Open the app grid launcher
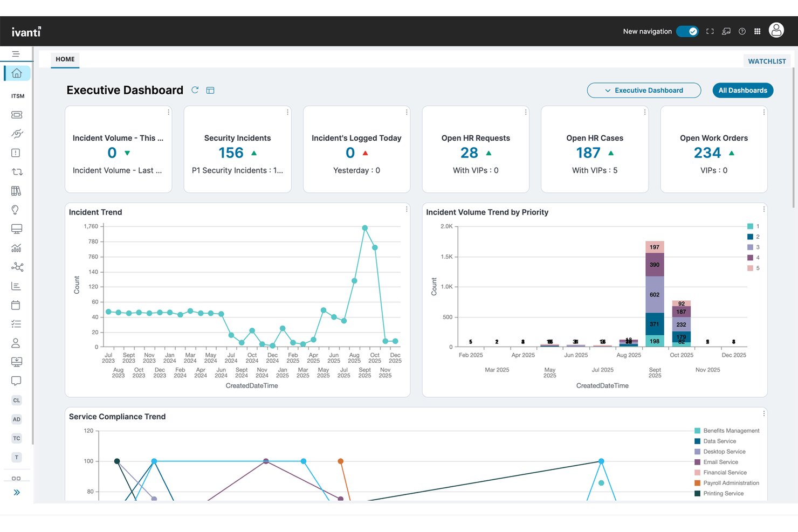The image size is (798, 532). tap(758, 31)
